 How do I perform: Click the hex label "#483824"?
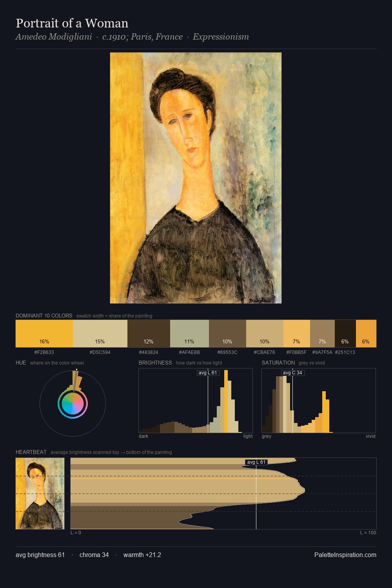point(149,352)
